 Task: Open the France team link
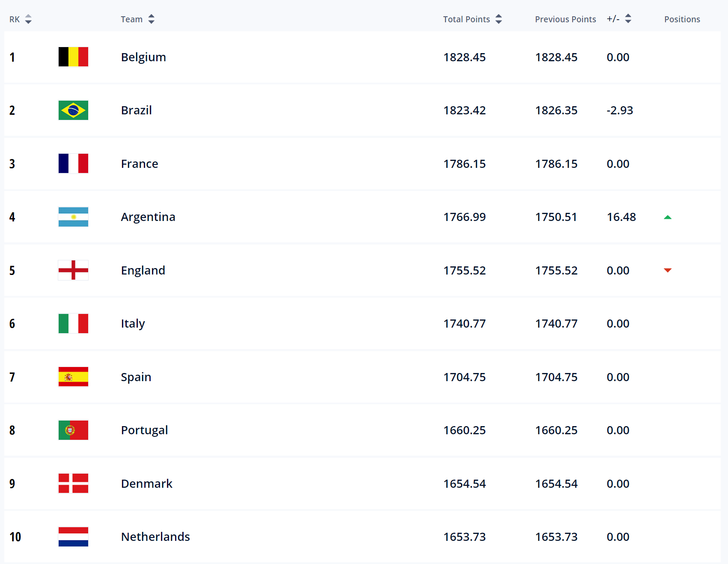(x=140, y=164)
